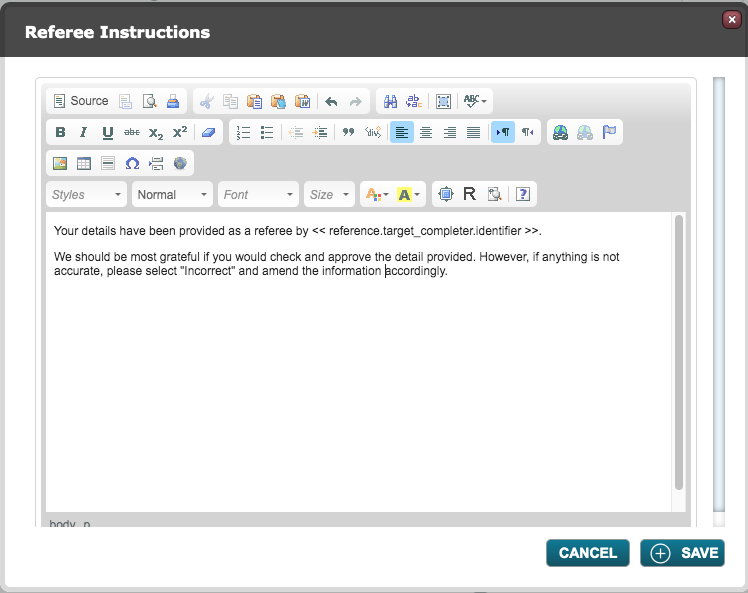Open the Font dropdown

click(x=258, y=195)
